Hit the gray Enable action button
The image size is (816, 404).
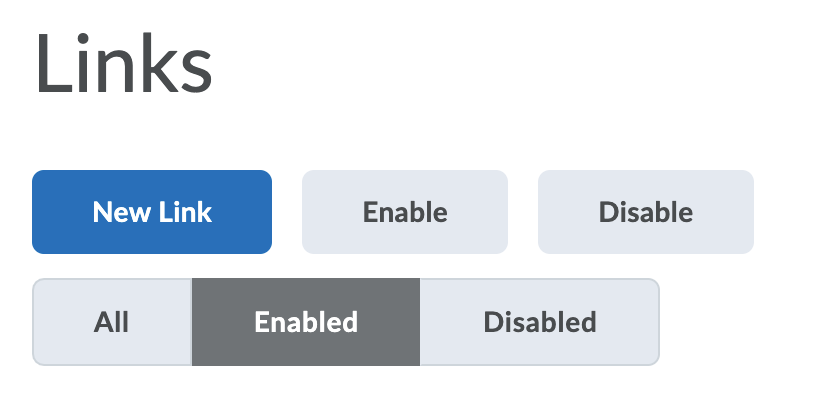click(405, 212)
